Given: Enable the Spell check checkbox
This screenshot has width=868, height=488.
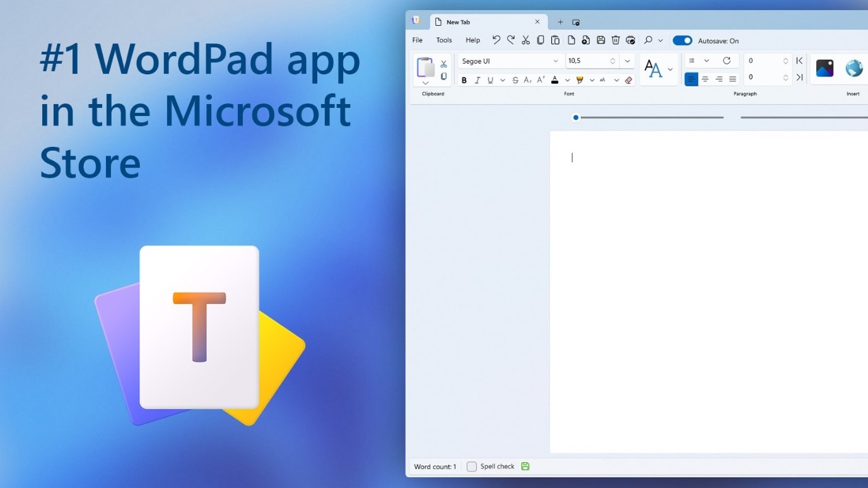Looking at the screenshot, I should click(472, 467).
